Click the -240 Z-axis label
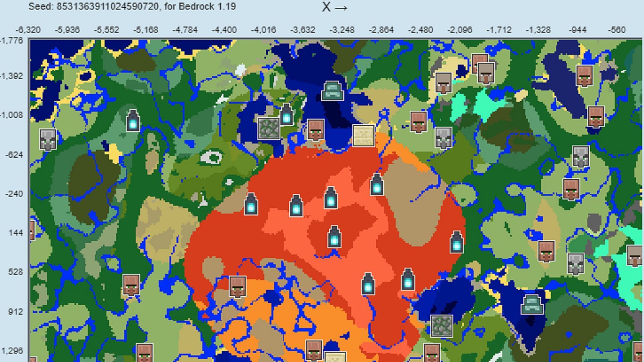This screenshot has width=644, height=362. (x=14, y=194)
